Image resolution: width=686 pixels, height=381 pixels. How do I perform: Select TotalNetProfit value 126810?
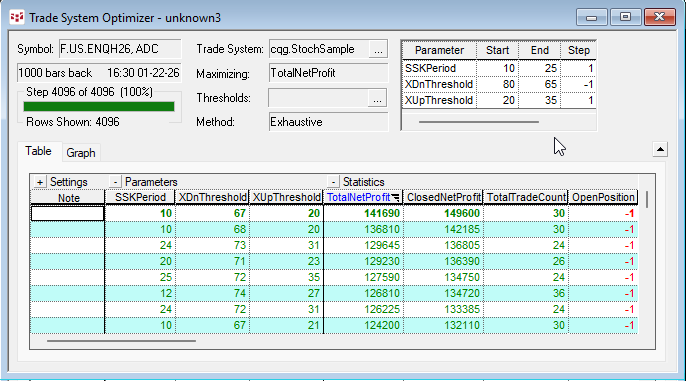point(363,294)
